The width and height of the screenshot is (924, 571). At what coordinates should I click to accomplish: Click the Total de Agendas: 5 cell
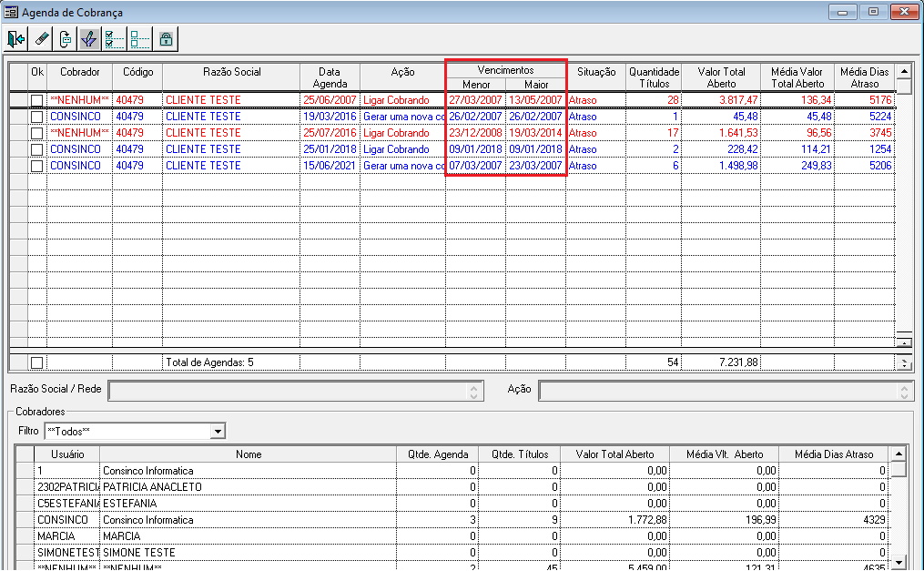pyautogui.click(x=231, y=362)
